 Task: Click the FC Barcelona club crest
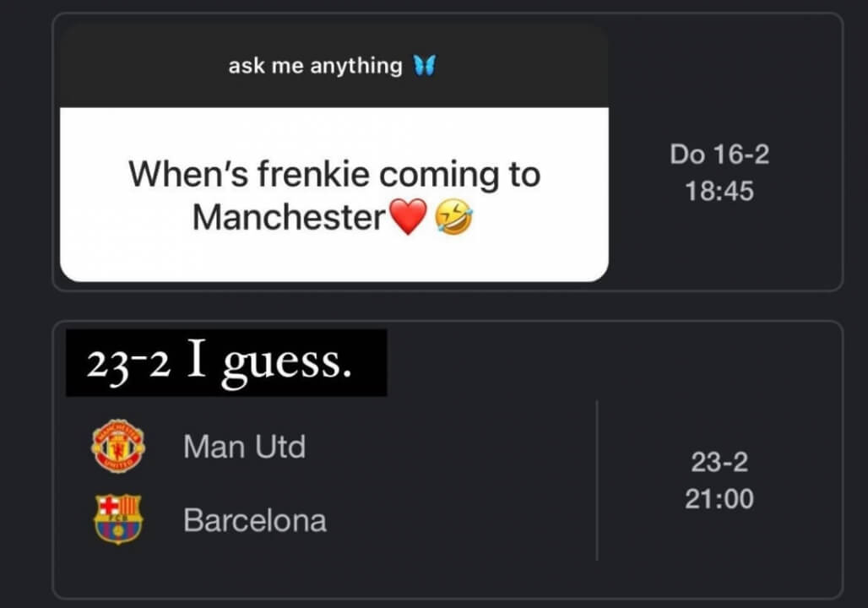pyautogui.click(x=118, y=518)
